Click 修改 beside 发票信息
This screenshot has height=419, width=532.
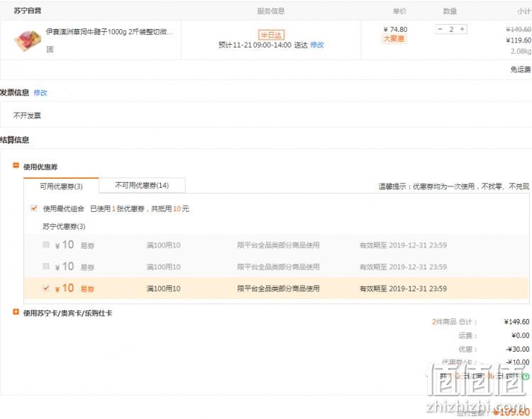tap(40, 93)
